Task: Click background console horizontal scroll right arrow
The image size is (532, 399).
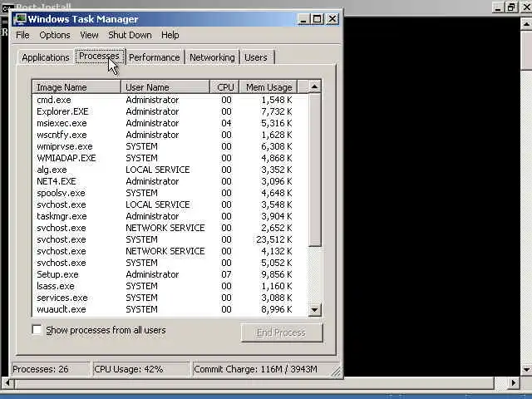Action: [x=514, y=383]
